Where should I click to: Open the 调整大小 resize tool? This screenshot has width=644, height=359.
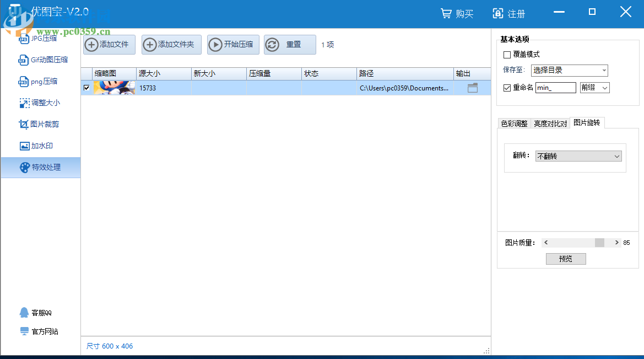[x=40, y=103]
